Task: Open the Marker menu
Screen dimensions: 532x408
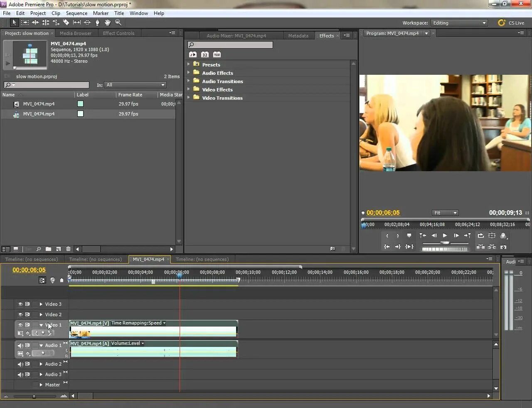Action: (x=101, y=13)
